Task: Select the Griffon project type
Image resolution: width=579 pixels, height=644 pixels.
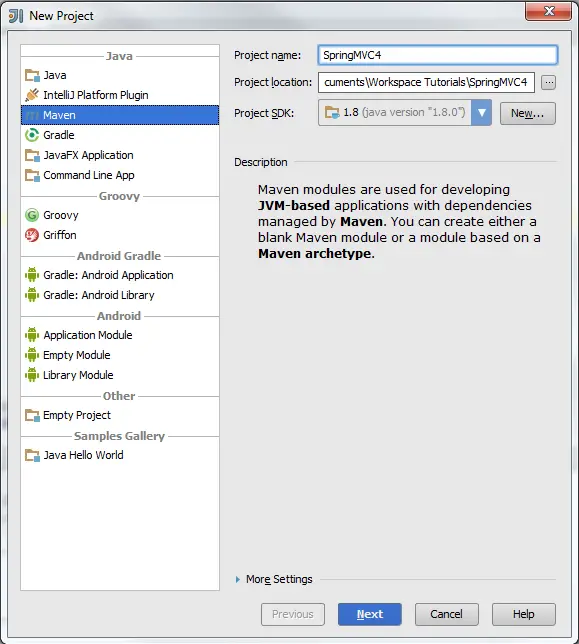Action: point(120,235)
